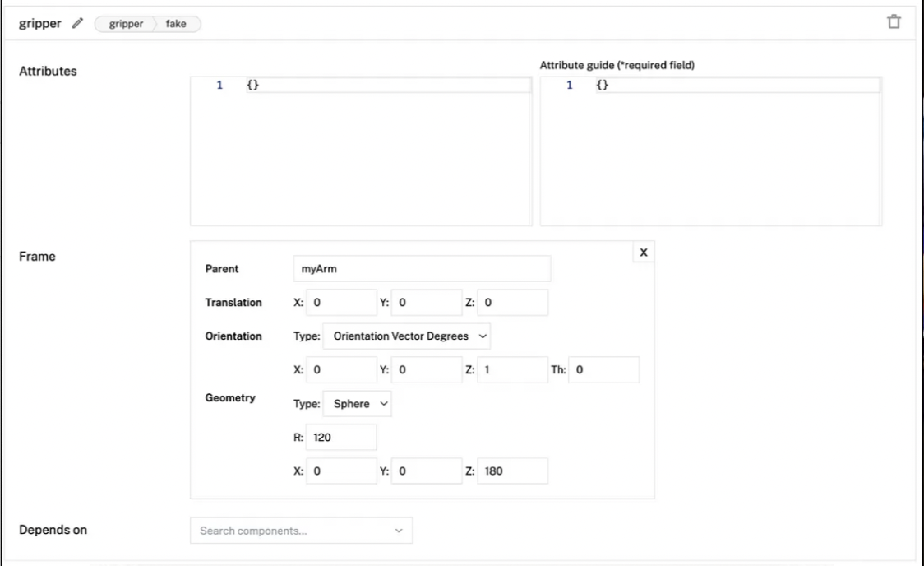Open the Orientation Type dropdown
Screen dimensions: 924x566
click(x=407, y=336)
